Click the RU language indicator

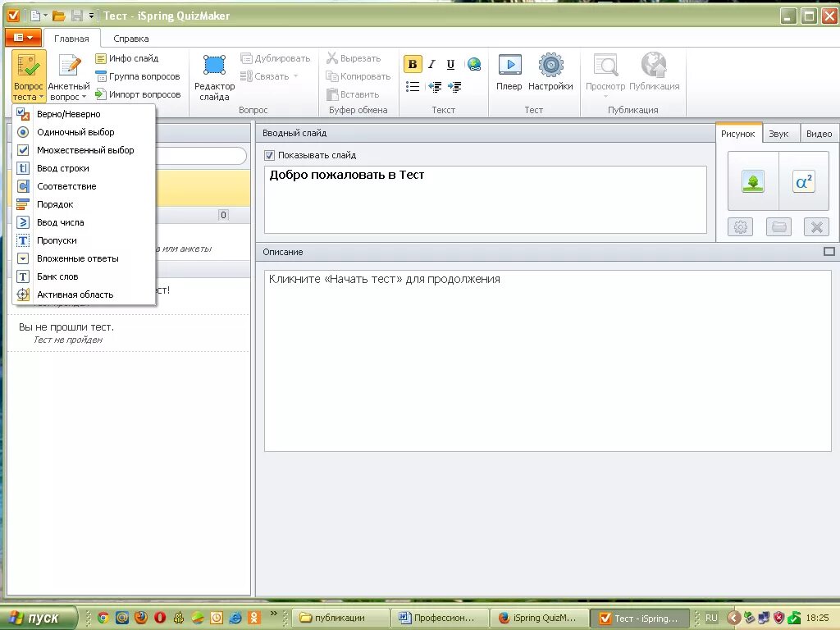(711, 618)
